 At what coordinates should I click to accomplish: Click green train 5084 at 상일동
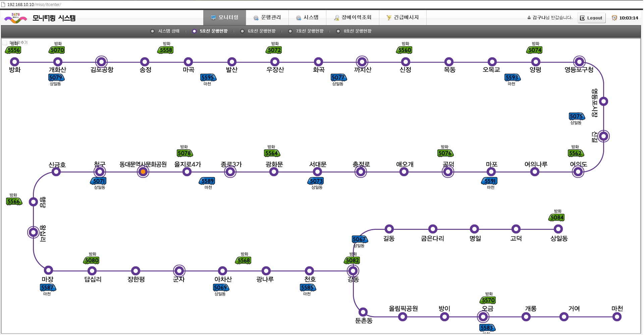(557, 218)
